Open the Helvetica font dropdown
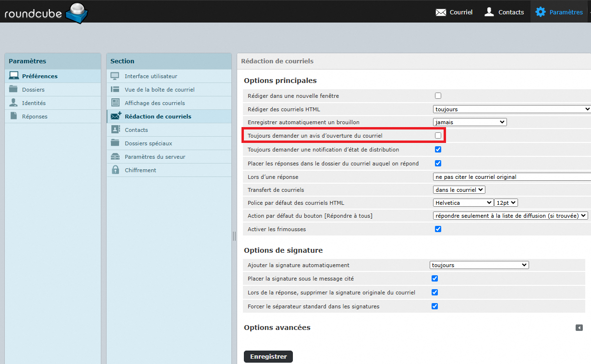Screen dimensions: 591x364 pyautogui.click(x=463, y=203)
